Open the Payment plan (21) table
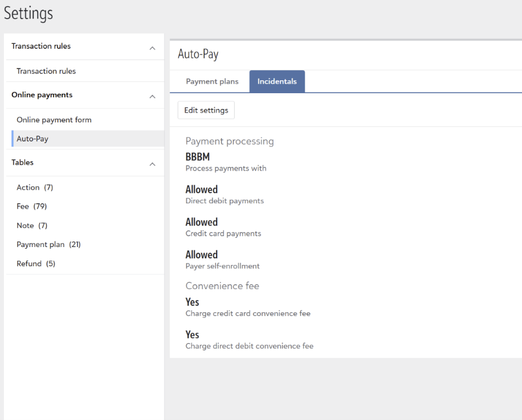 [49, 245]
